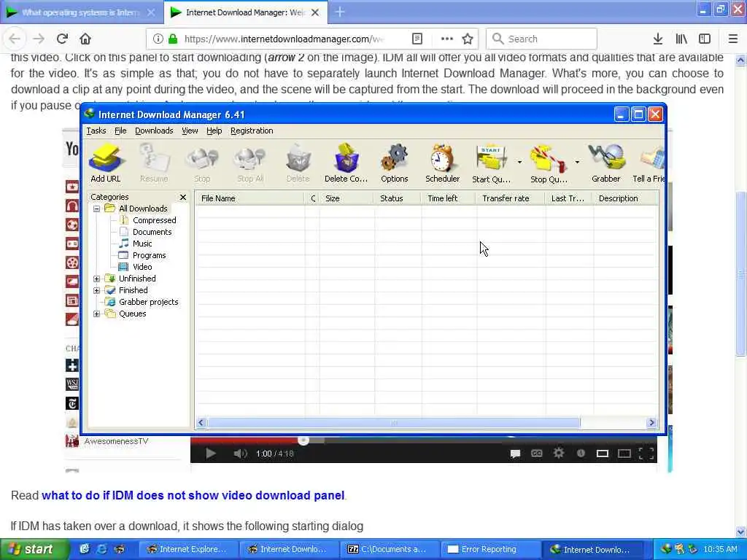Select the Video category

coord(142,267)
